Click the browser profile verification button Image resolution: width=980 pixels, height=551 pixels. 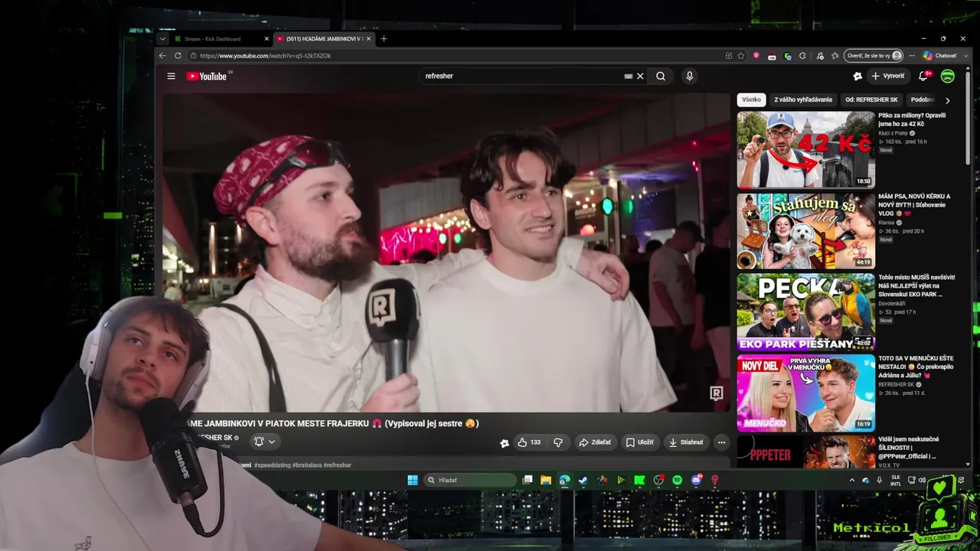click(x=873, y=56)
